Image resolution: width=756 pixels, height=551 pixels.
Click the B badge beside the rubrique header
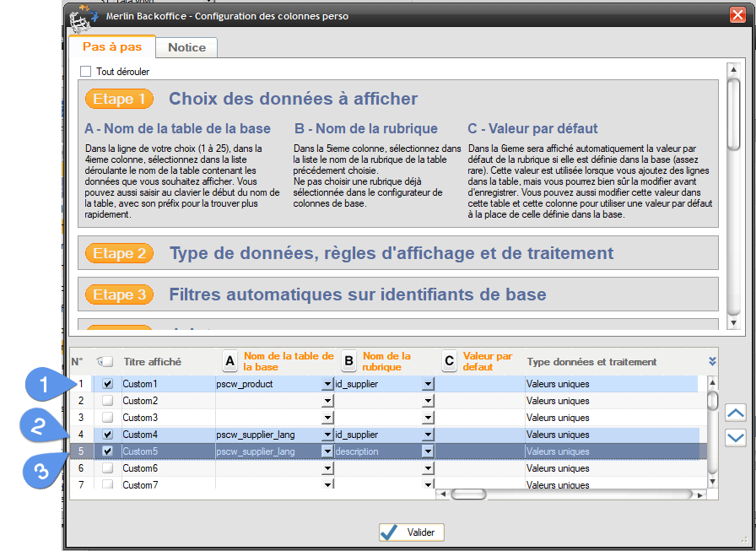348,362
